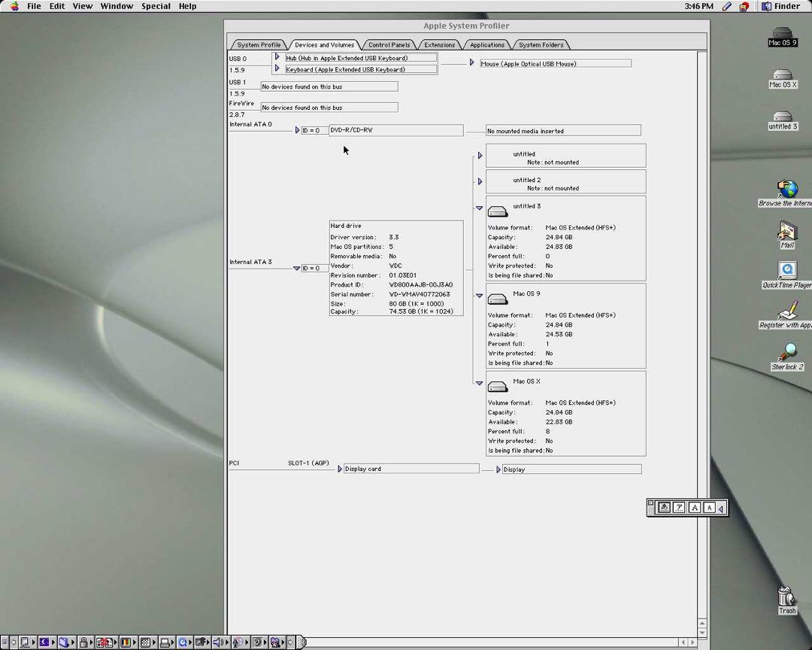The image size is (812, 650).
Task: Select the smaller A input mode button
Action: tap(710, 508)
